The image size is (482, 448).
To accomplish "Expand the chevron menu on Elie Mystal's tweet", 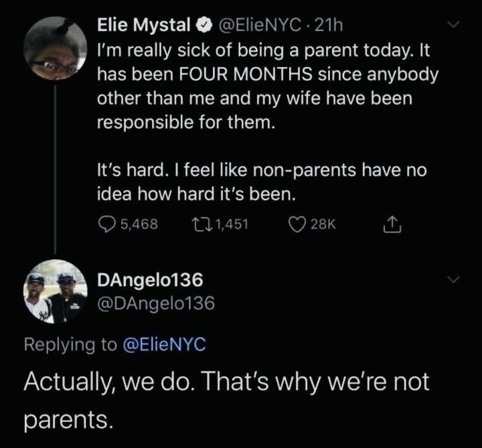I will click(x=455, y=26).
